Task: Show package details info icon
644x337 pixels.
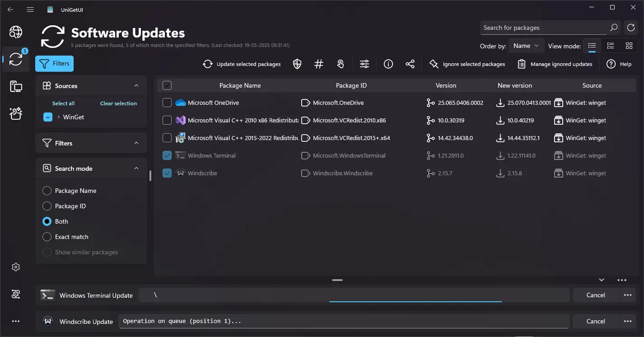Action: click(x=388, y=64)
